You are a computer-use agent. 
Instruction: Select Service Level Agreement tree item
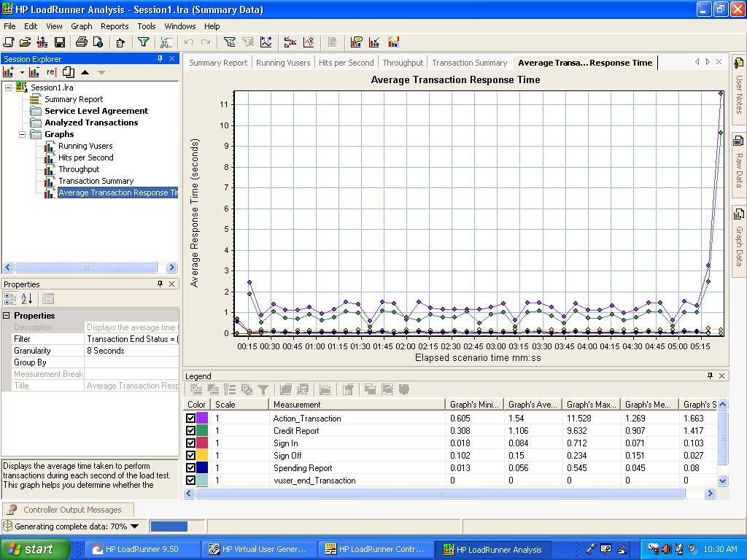(x=96, y=111)
